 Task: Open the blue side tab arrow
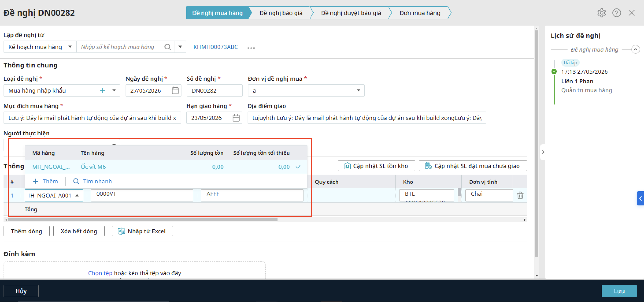[640, 198]
